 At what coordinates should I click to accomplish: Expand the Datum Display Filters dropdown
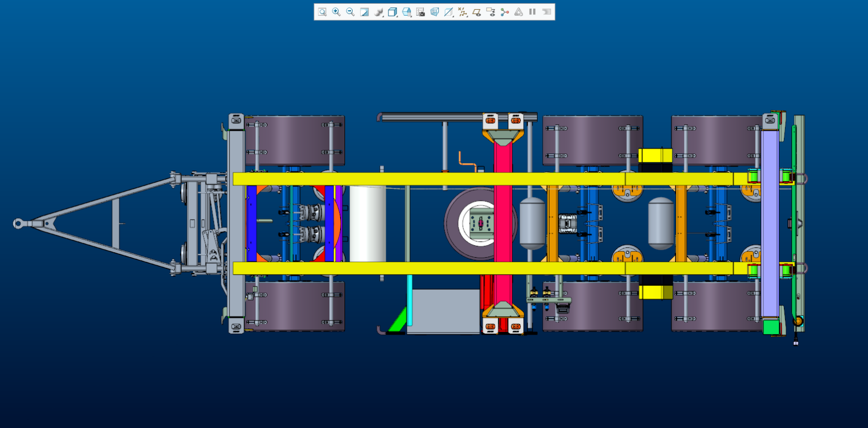[x=463, y=12]
